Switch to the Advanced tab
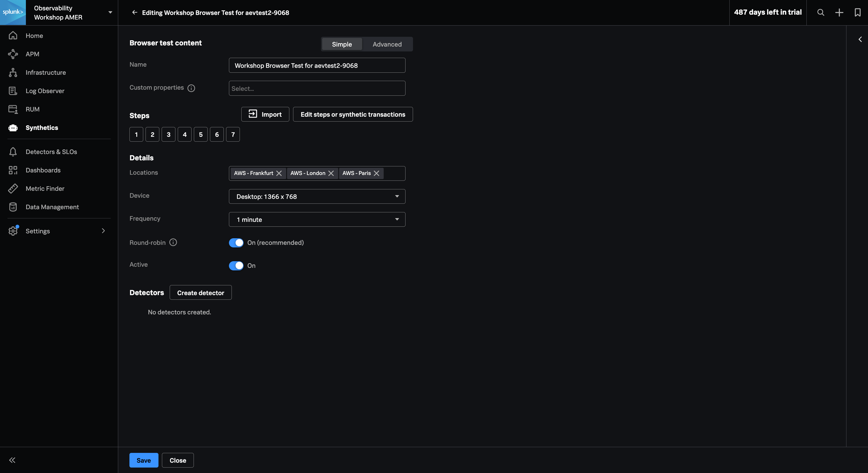Image resolution: width=868 pixels, height=473 pixels. [387, 44]
